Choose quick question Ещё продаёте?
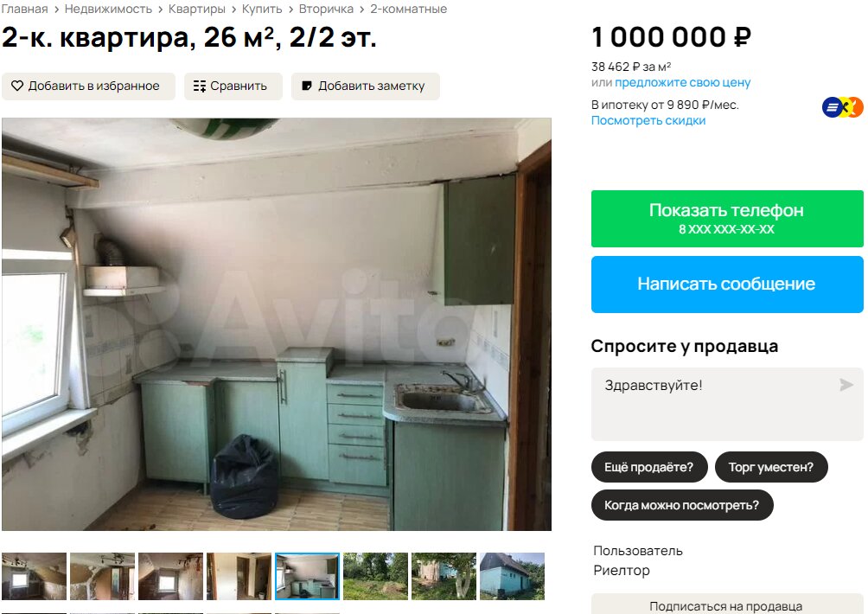Image resolution: width=868 pixels, height=614 pixels. tap(649, 467)
